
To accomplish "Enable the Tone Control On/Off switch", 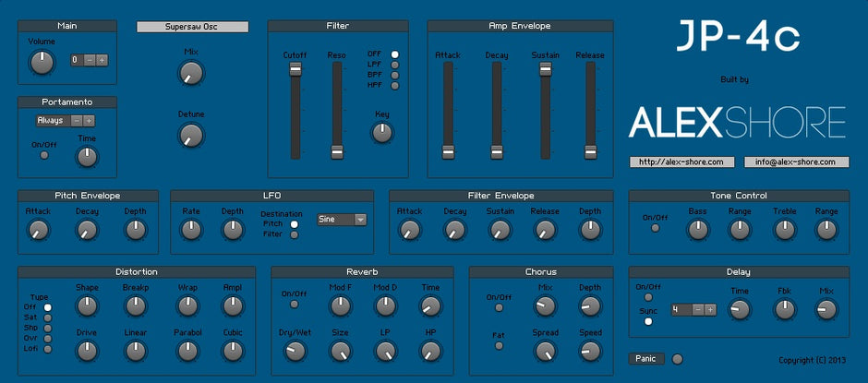I will (656, 227).
